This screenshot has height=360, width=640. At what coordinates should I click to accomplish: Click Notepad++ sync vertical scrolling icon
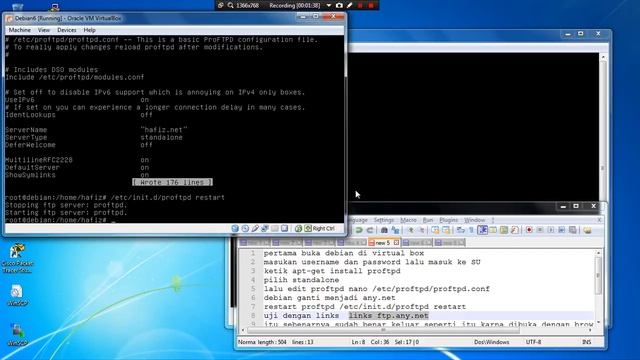click(x=435, y=230)
